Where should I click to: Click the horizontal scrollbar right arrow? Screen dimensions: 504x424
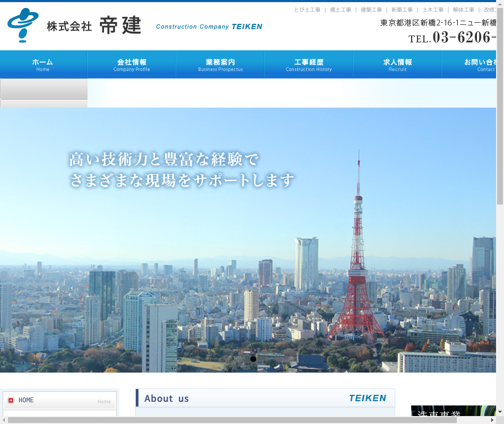click(492, 420)
